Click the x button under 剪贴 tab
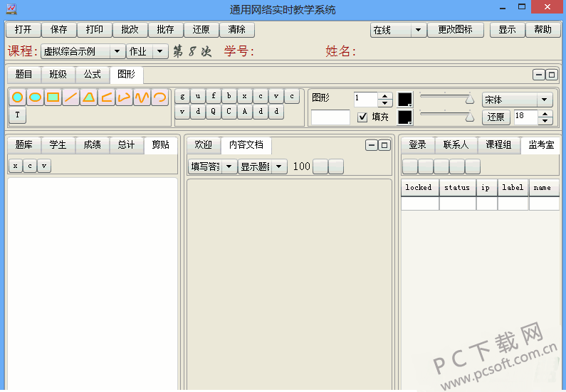Viewport: 566px width, 392px height. [16, 166]
